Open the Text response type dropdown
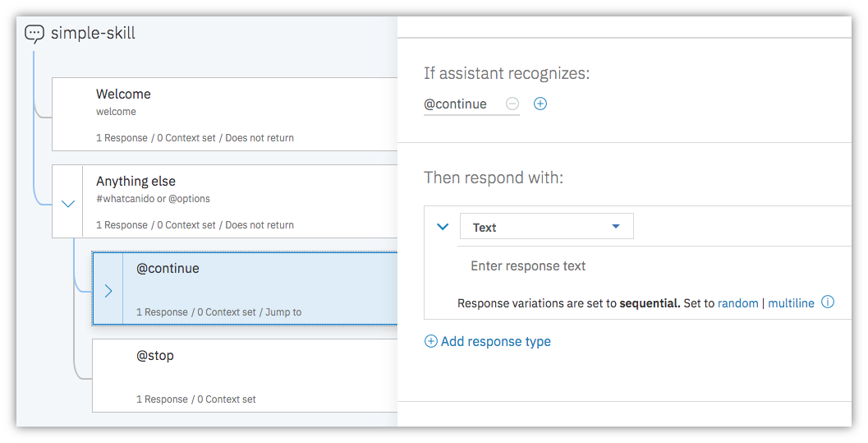Screen dimensions: 868x443 [546, 227]
